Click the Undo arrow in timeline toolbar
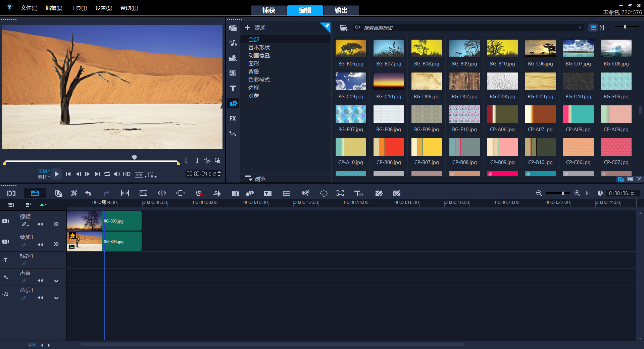The height and width of the screenshot is (349, 644). 88,193
